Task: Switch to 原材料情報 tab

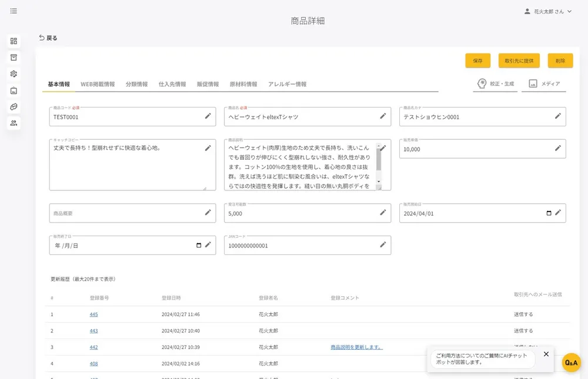Action: coord(243,84)
